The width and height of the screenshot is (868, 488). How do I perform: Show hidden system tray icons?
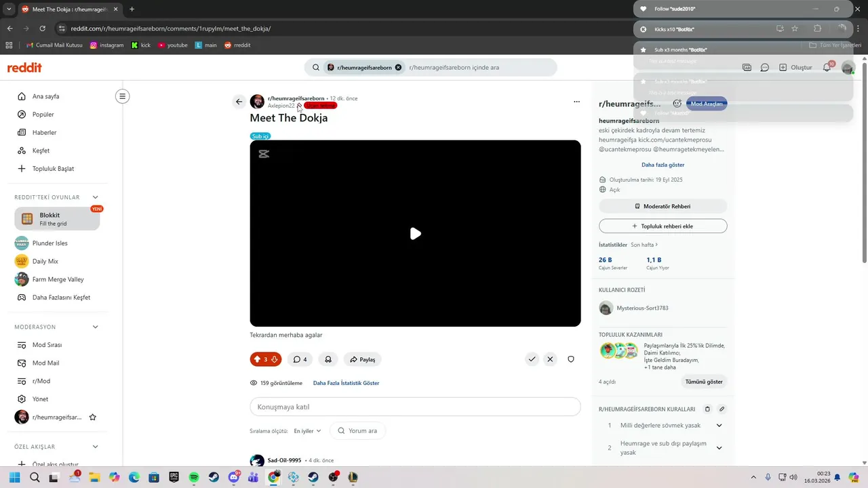click(753, 477)
